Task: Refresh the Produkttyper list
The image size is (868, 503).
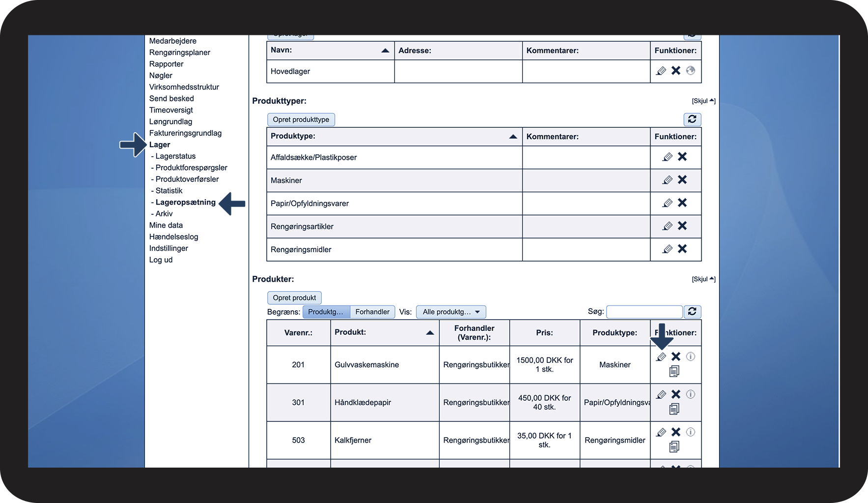Action: click(x=692, y=119)
